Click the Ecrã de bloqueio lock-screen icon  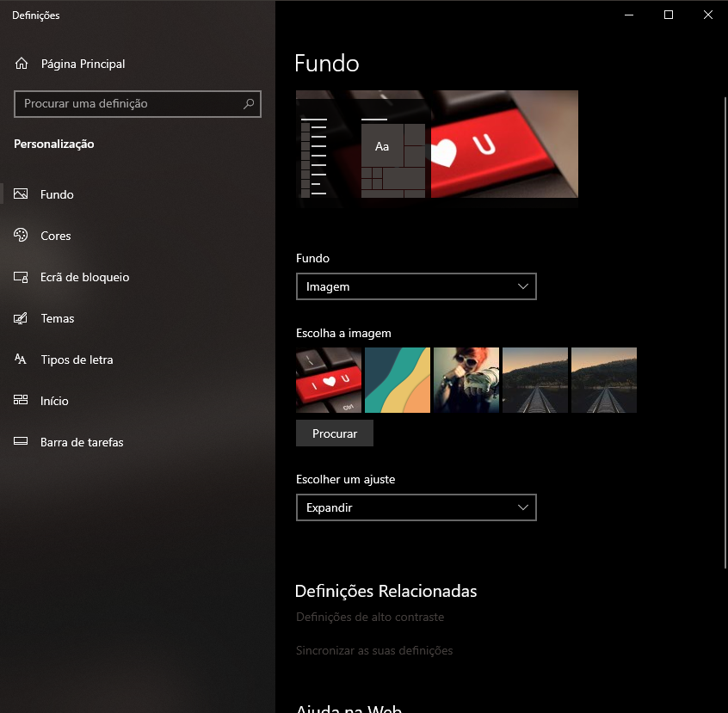pyautogui.click(x=21, y=277)
